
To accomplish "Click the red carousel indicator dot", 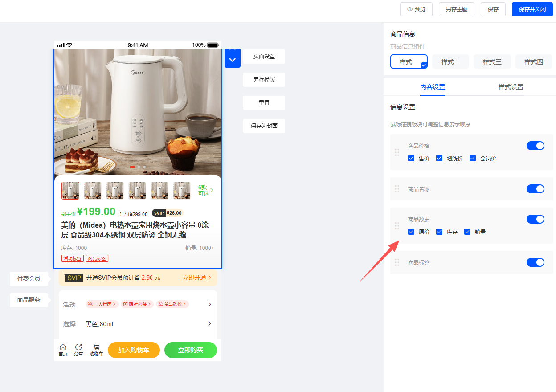I will pos(132,167).
